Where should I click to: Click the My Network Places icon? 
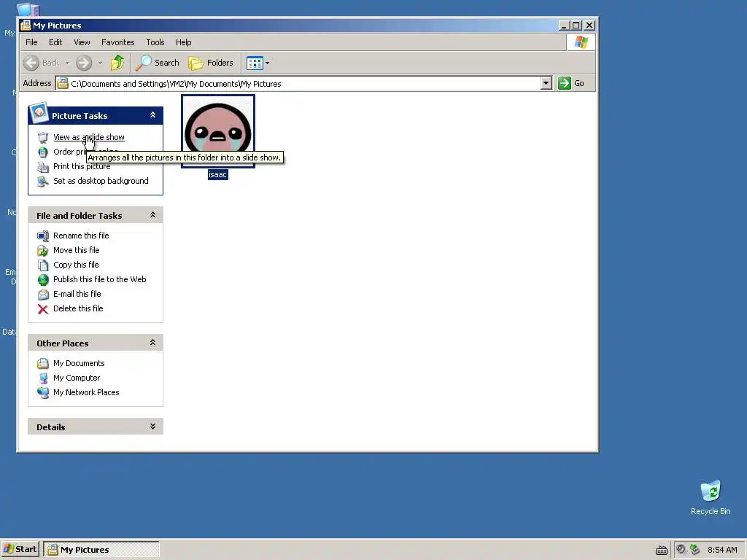pyautogui.click(x=43, y=393)
